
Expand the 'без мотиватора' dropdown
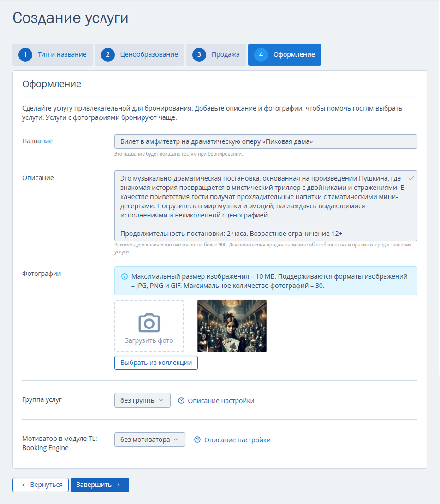[x=150, y=440]
